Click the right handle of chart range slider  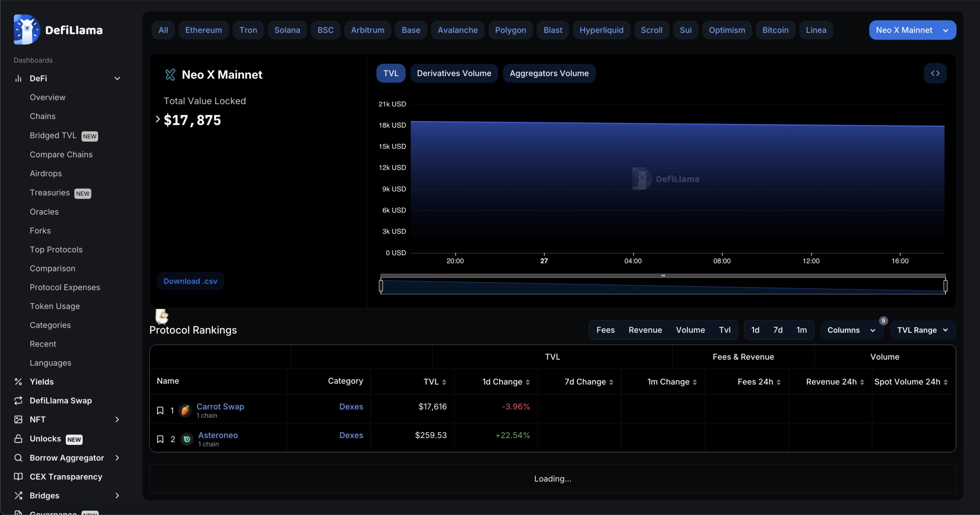pos(945,286)
